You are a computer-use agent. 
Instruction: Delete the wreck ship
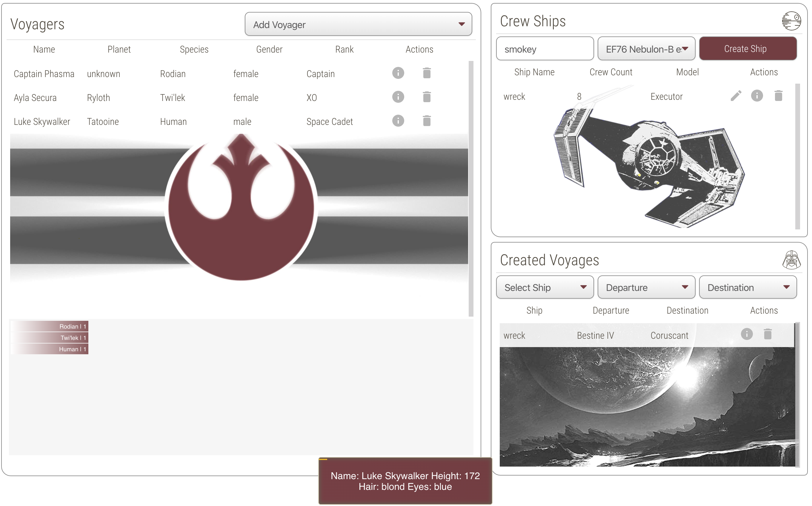click(x=778, y=96)
